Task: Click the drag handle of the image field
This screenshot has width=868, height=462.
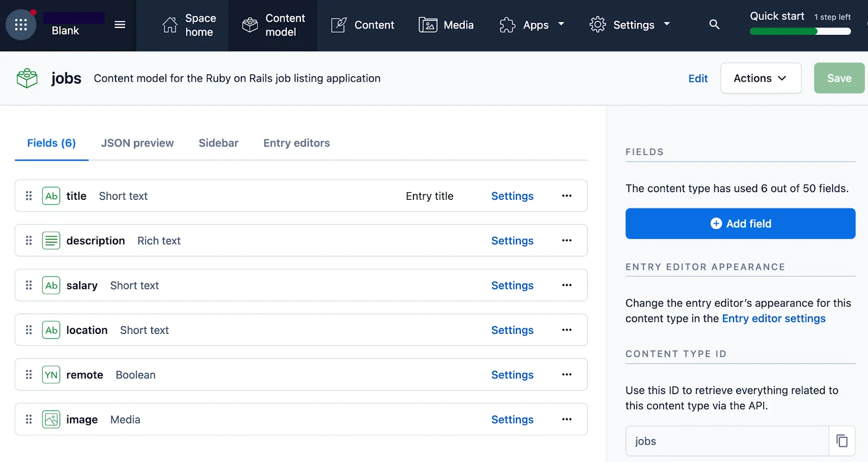Action: click(x=29, y=419)
